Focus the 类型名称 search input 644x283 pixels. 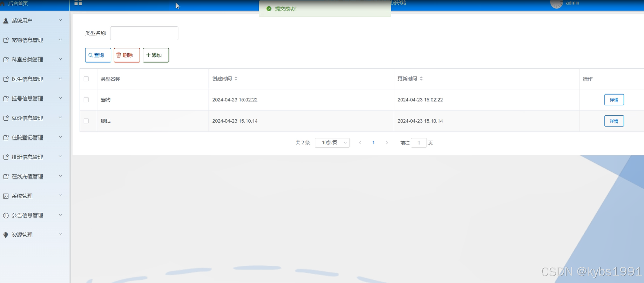(x=144, y=33)
